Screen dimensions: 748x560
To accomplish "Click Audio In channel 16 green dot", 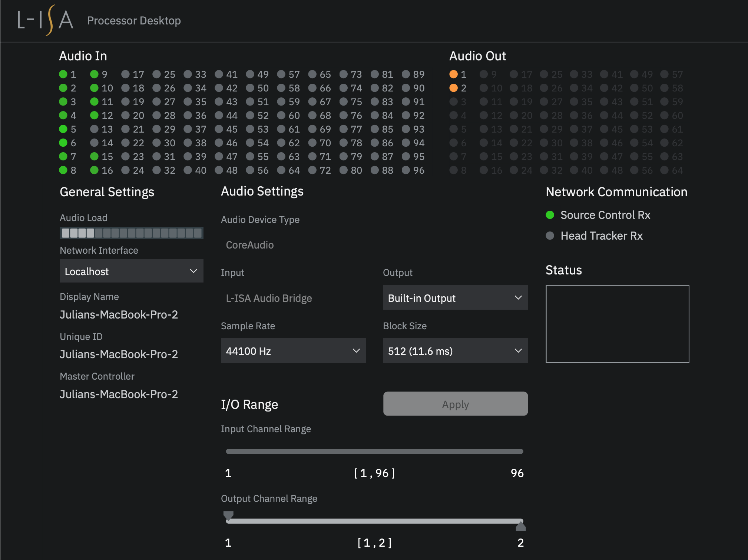I will coord(94,170).
